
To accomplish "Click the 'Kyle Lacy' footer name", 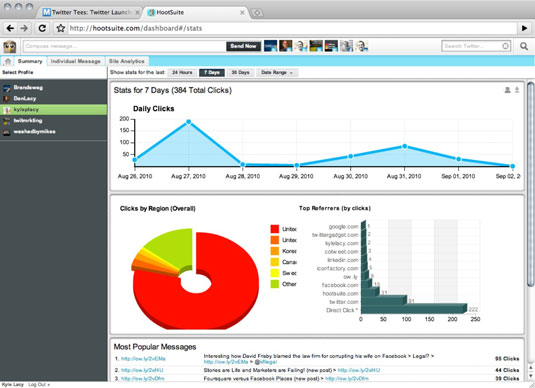I will coord(13,385).
